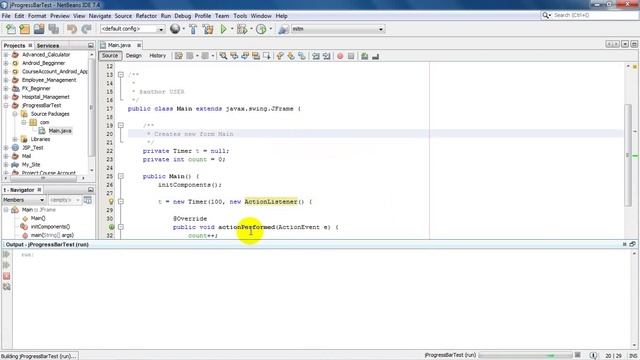640x360 pixels.
Task: Click the Navigator filter icon beside empty dropdown
Action: point(87,200)
